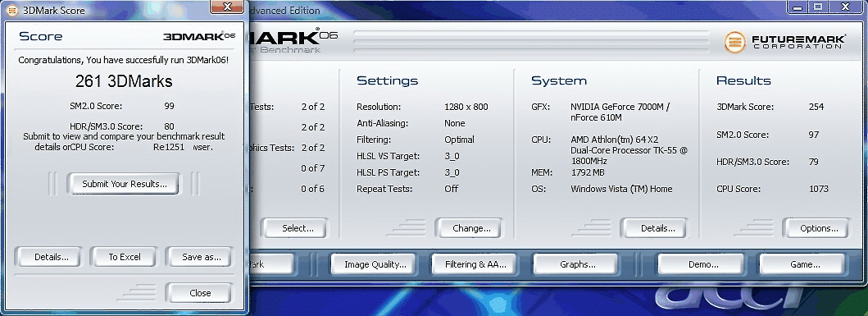Click the 0 of 6 tests count
868x316 pixels.
(313, 189)
